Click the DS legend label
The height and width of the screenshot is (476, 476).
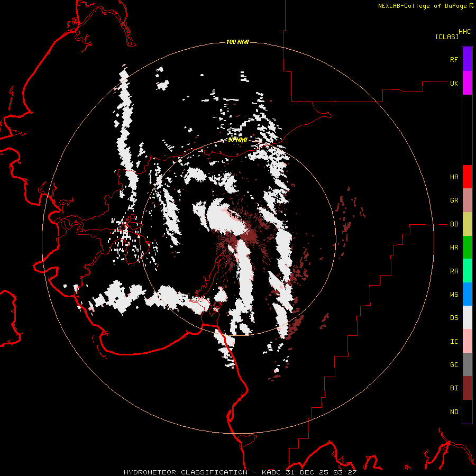454,318
